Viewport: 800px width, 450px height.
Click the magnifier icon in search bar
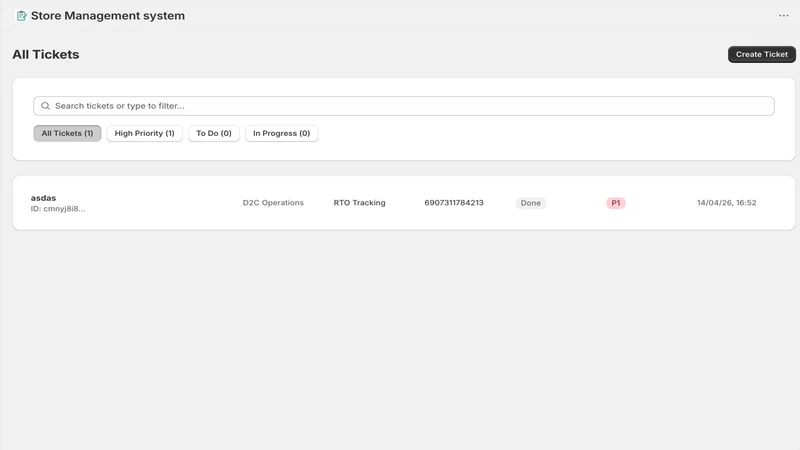pos(45,106)
